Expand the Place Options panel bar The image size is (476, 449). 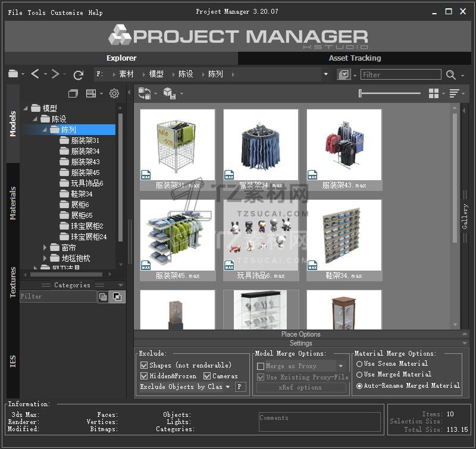[300, 334]
